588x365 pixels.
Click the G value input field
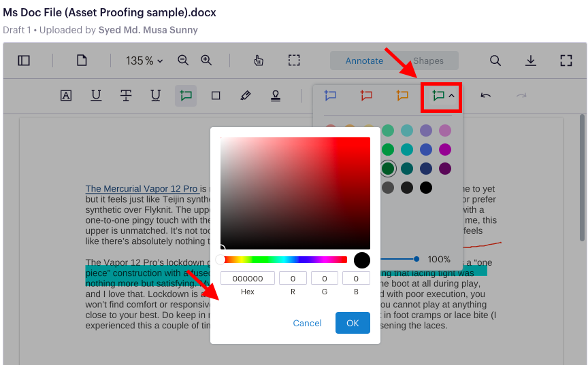[325, 279]
